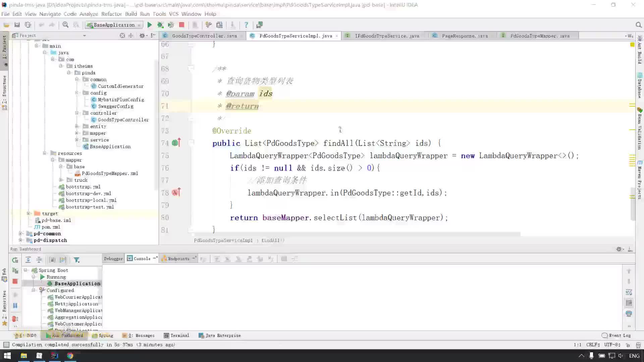Click breakpoint marker on line 78
Viewport: 644px width, 362px height.
coord(176,192)
